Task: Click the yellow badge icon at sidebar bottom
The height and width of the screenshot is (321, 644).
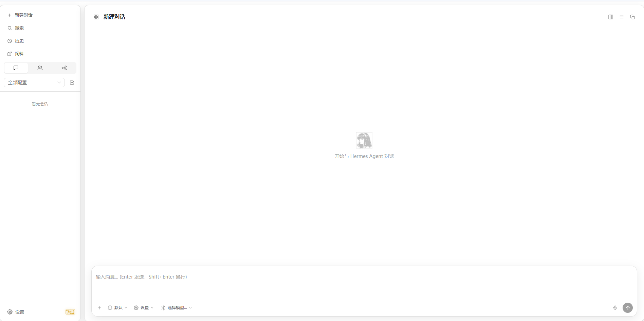Action: point(70,312)
